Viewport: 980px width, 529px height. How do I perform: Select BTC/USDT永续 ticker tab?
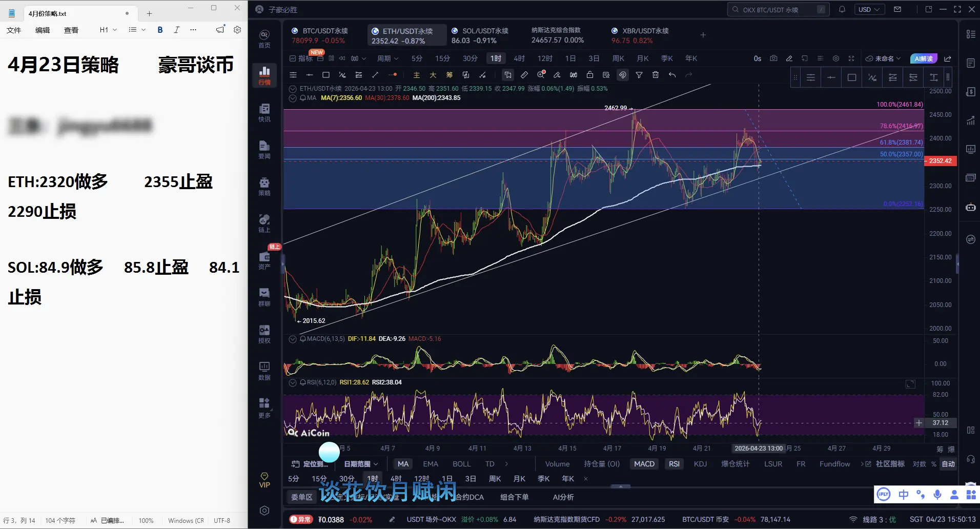coord(320,35)
